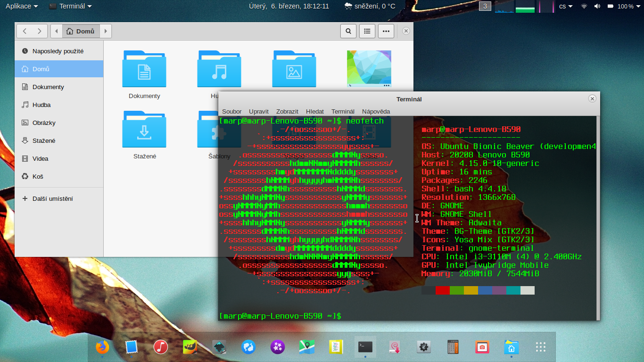Click the red color block in neofetch
Screen dimensions: 644x362
(x=443, y=290)
